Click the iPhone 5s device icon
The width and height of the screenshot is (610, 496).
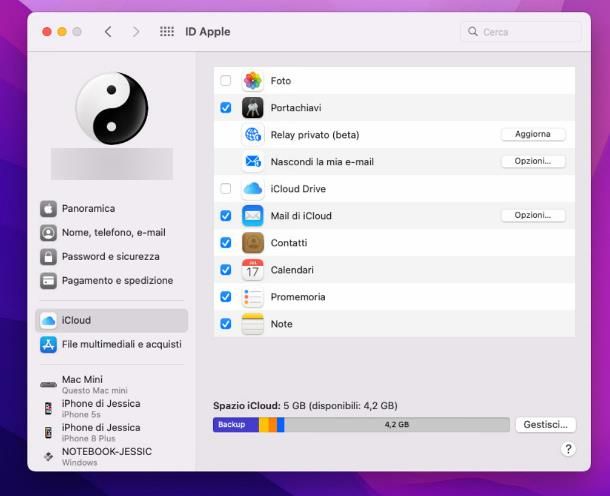48,408
